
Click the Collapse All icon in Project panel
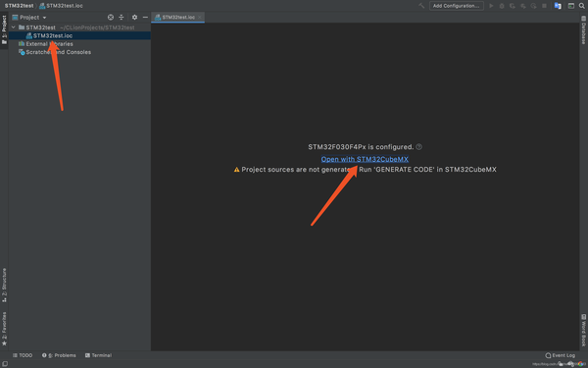(x=122, y=18)
